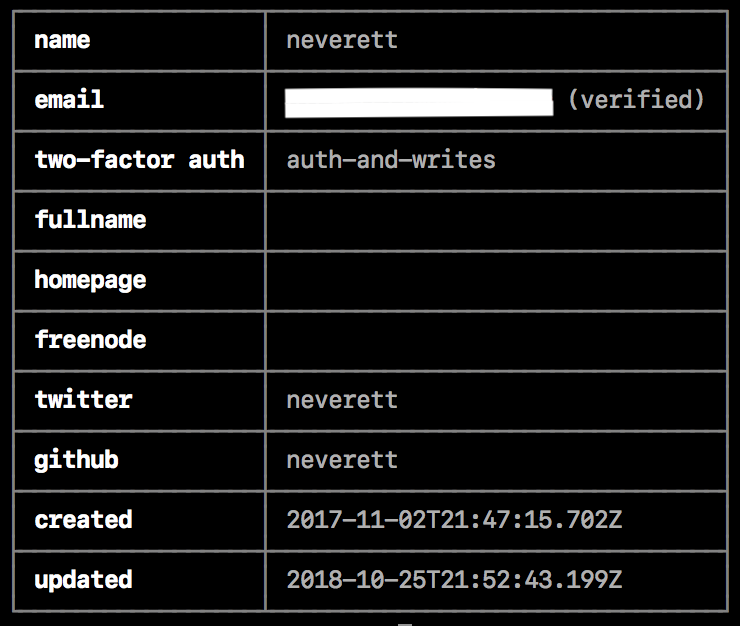Click the "github" row label
This screenshot has width=740, height=626.
(x=76, y=460)
